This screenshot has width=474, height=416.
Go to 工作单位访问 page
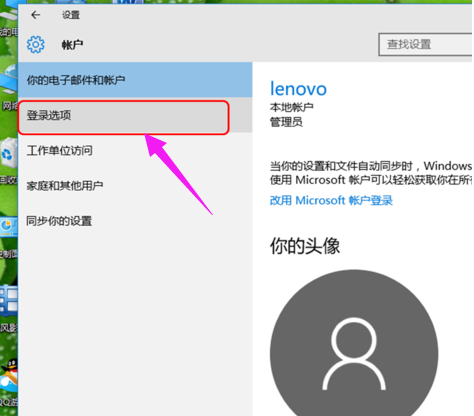tap(135, 151)
